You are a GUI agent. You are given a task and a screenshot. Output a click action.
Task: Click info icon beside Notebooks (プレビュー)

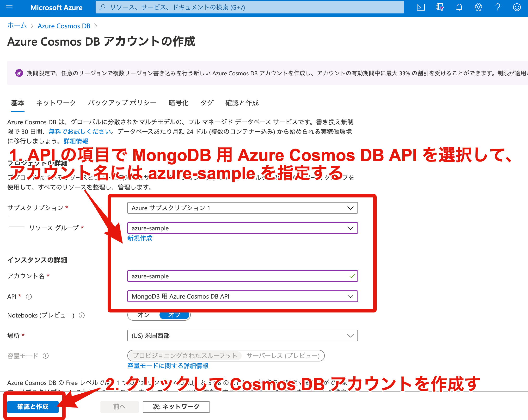(x=81, y=316)
